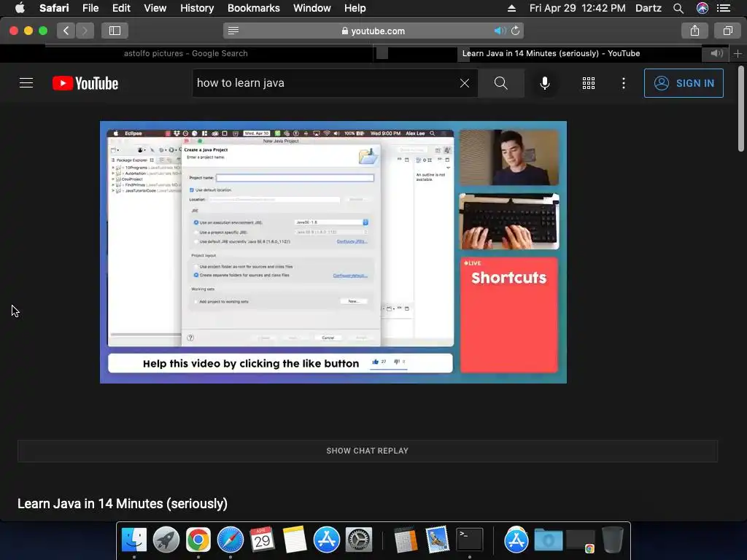This screenshot has width=747, height=560.
Task: Open the View menu
Action: 155,8
